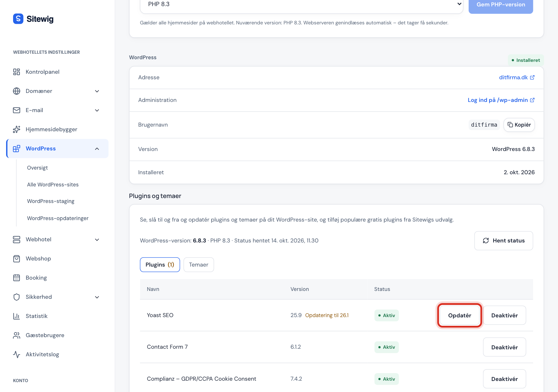
Task: Click the E-mail envelope icon
Action: point(17,110)
